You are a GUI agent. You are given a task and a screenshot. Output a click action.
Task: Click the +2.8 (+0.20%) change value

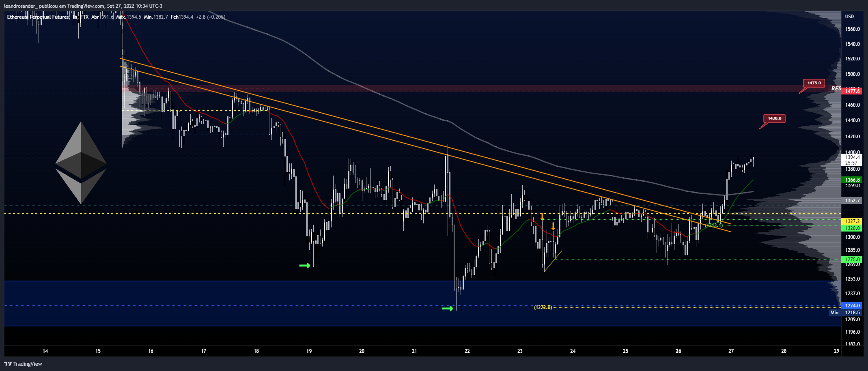coord(211,17)
